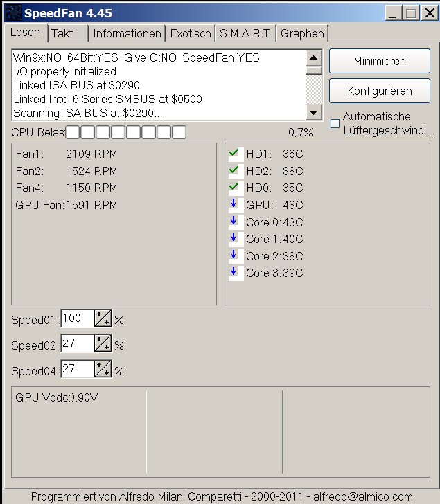
Task: Click the Speed01 value field showing 100
Action: 78,318
